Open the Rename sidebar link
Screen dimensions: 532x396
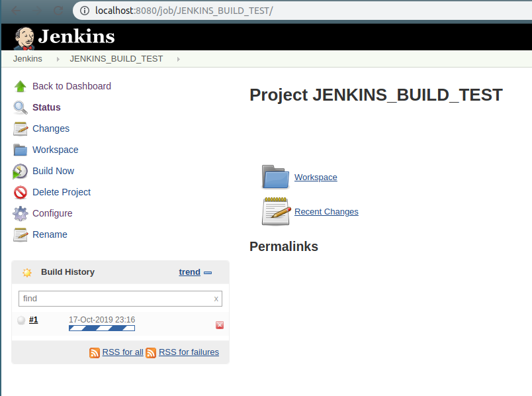[50, 234]
